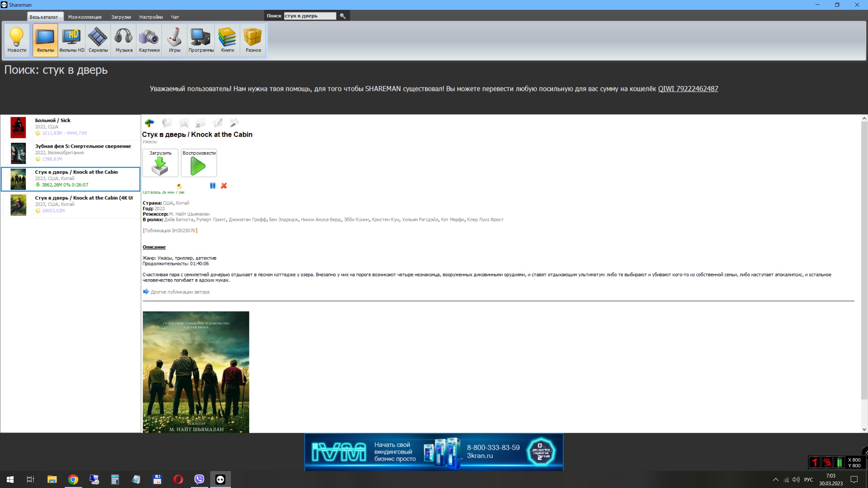
Task: Open Task View on the taskbar
Action: pos(31,480)
